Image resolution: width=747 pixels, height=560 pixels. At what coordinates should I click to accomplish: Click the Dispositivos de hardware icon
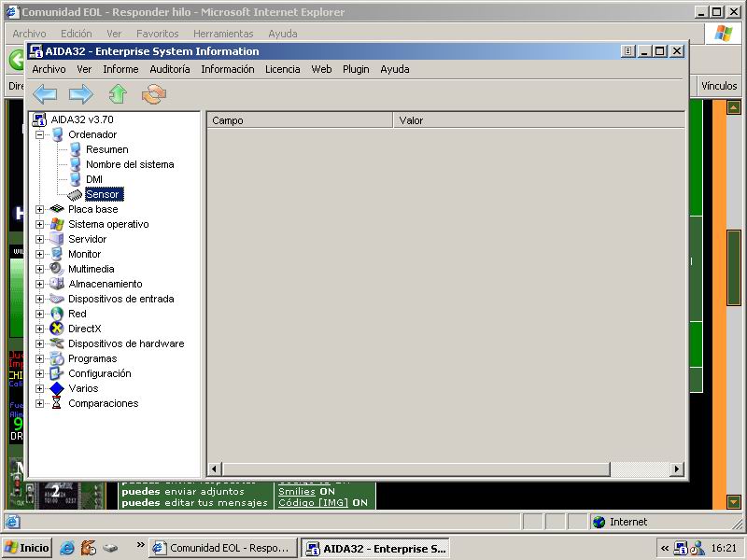(x=57, y=343)
